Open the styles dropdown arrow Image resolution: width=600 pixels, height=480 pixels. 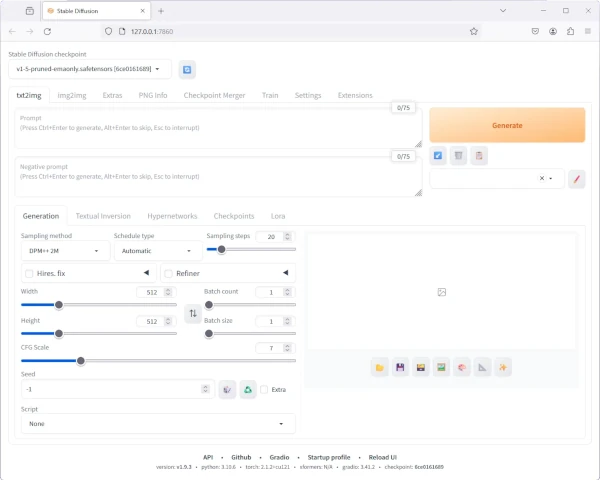[551, 178]
